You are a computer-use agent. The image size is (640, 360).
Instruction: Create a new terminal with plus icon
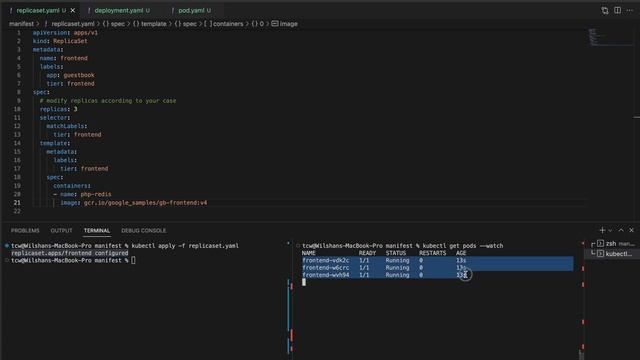[602, 231]
